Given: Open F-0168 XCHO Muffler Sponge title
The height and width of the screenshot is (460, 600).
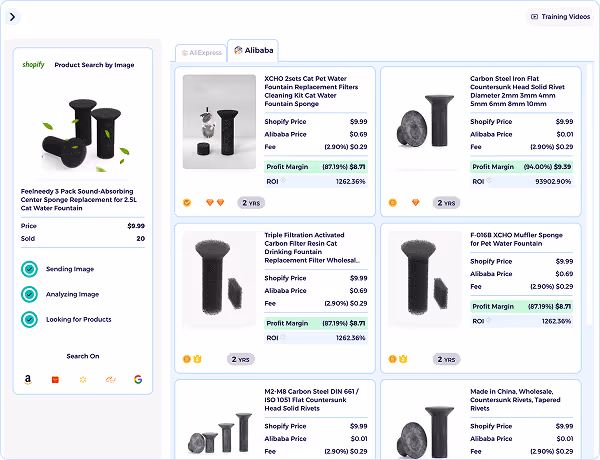Looking at the screenshot, I should tap(516, 239).
